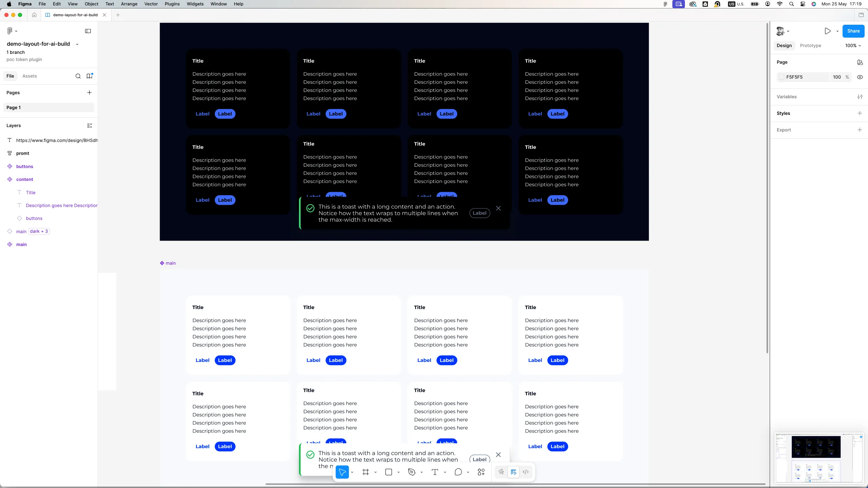The height and width of the screenshot is (488, 868).
Task: Select the Page 1 entry
Action: point(49,107)
